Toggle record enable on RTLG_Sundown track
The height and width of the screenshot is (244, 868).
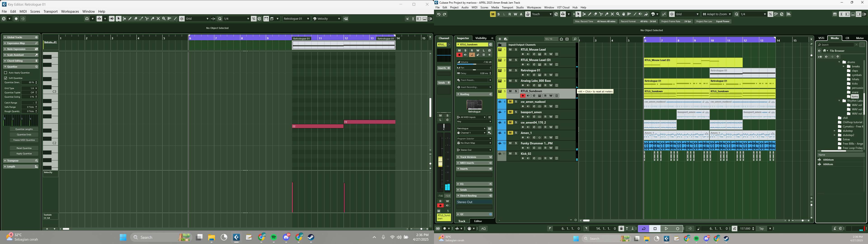(523, 96)
